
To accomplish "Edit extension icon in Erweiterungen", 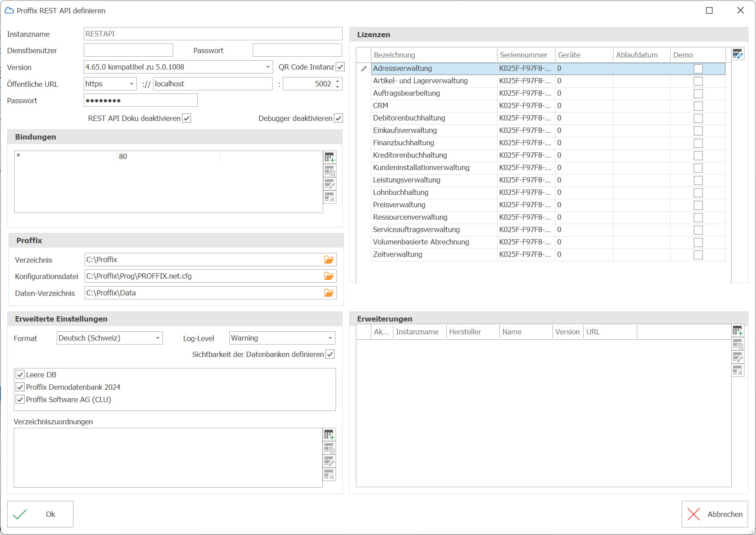I will point(738,357).
